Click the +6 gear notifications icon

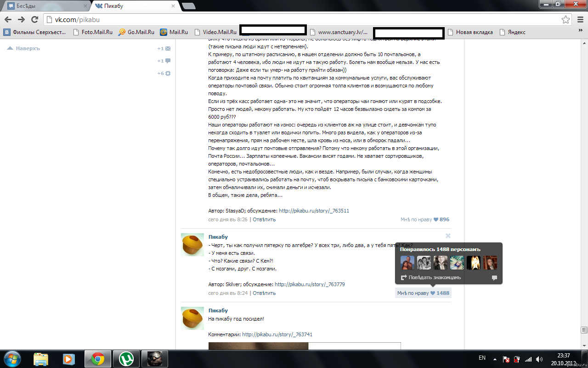pyautogui.click(x=168, y=73)
